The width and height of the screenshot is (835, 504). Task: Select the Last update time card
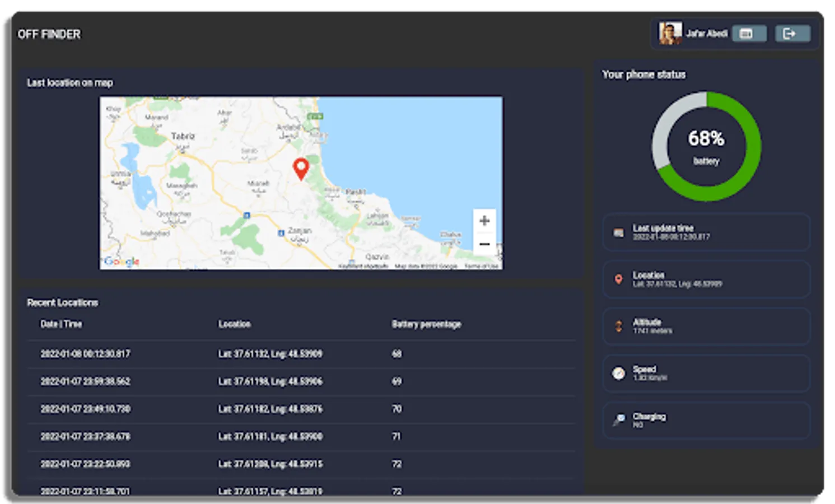tap(706, 232)
